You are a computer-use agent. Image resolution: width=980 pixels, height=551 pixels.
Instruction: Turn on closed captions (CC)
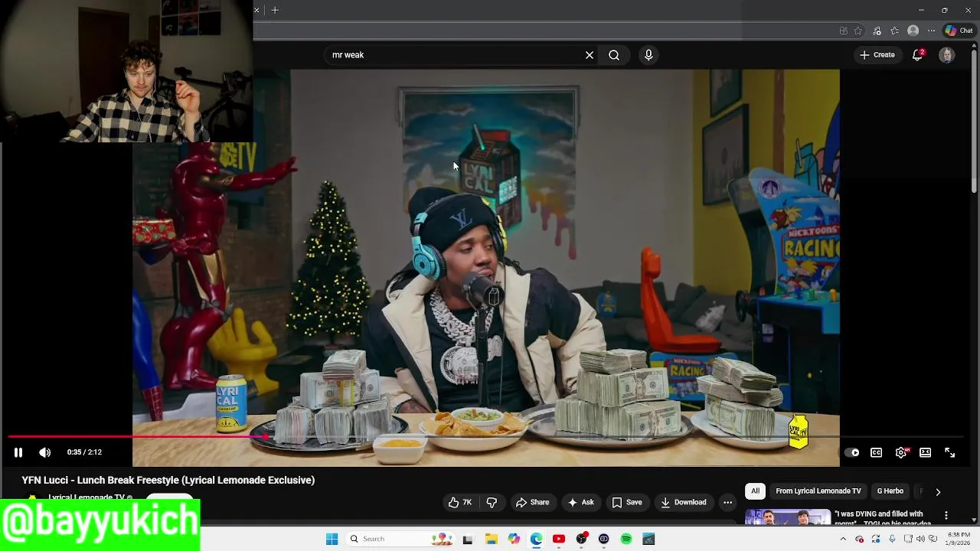(x=876, y=452)
